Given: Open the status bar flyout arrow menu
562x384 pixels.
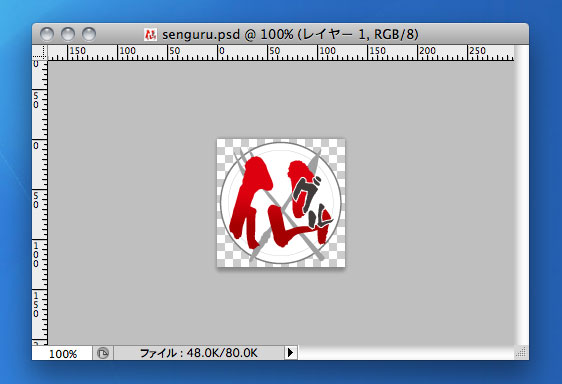Looking at the screenshot, I should [291, 352].
